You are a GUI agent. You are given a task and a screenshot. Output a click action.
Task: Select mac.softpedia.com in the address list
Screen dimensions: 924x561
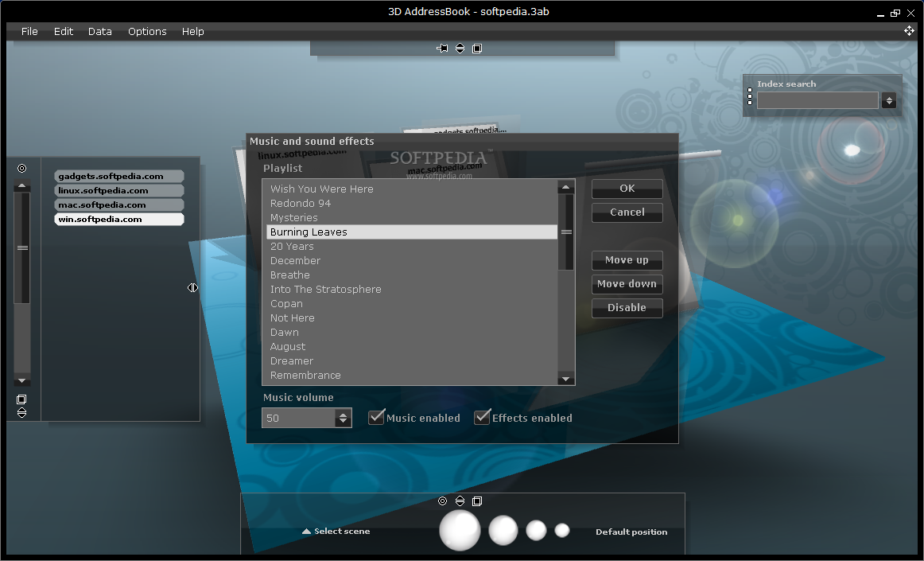click(x=119, y=205)
